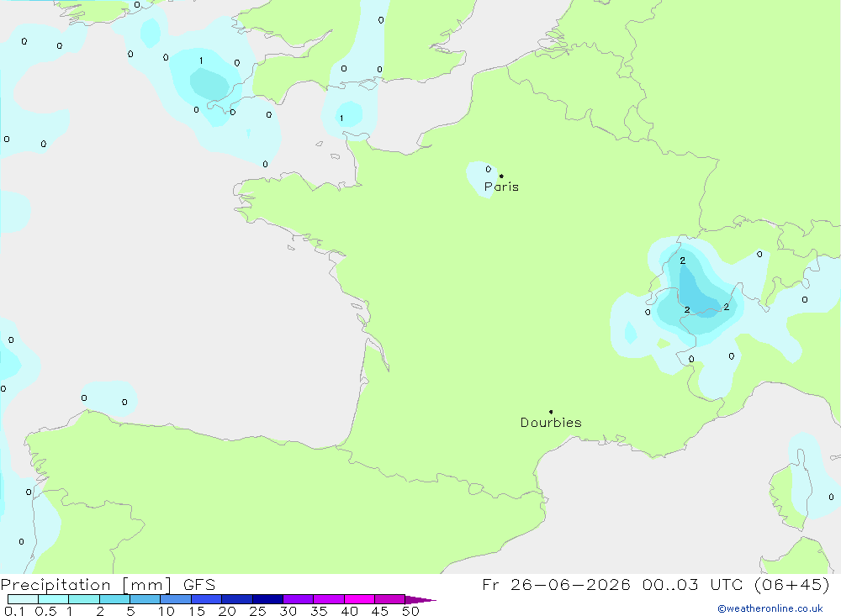Click the 45 legend tick label

[380, 611]
